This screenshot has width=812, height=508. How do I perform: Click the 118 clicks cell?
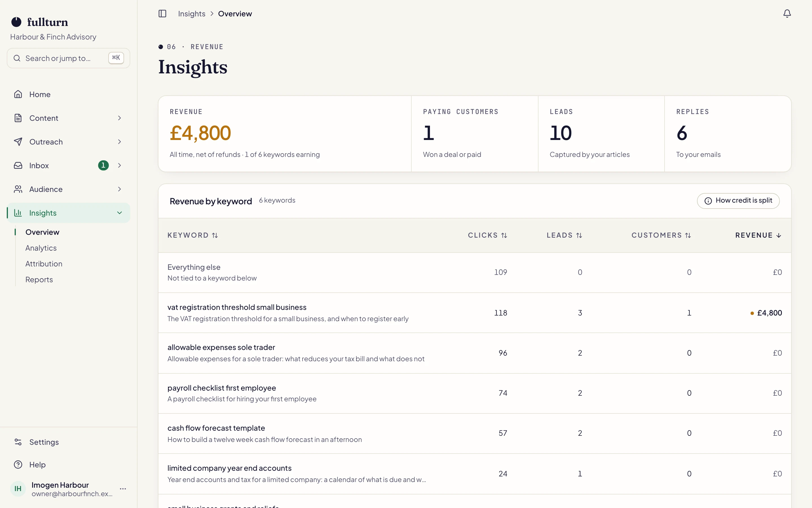[500, 313]
